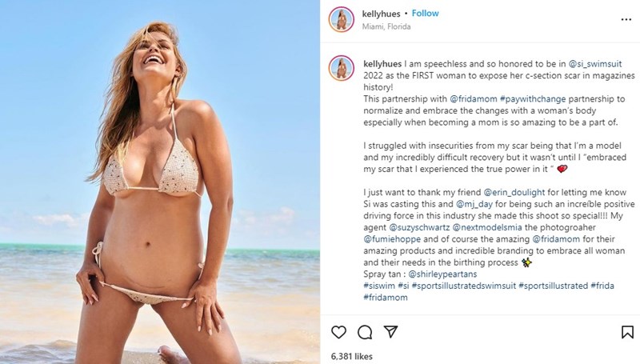Viewport: 640px width, 364px height.
Task: Save the post with the bookmark icon
Action: pyautogui.click(x=626, y=330)
